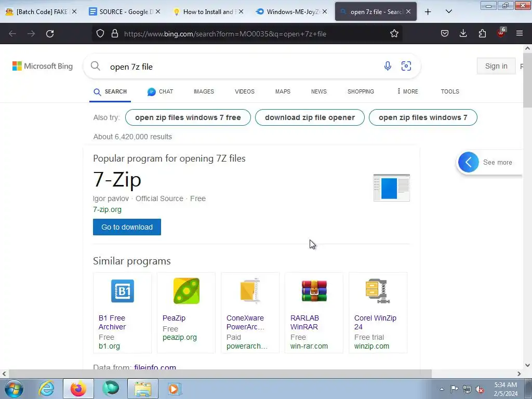Viewport: 532px width, 399px height.
Task: Click the horizontal scrollbar thumb
Action: [x=220, y=374]
